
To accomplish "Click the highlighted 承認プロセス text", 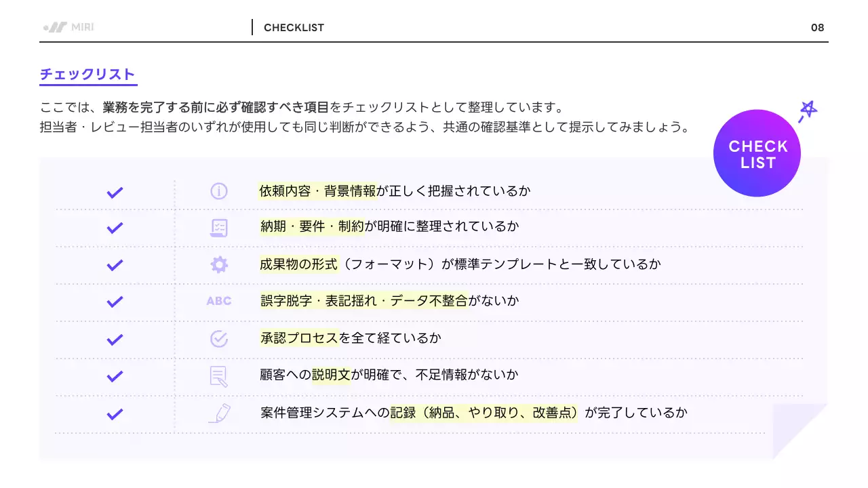I will pyautogui.click(x=299, y=337).
